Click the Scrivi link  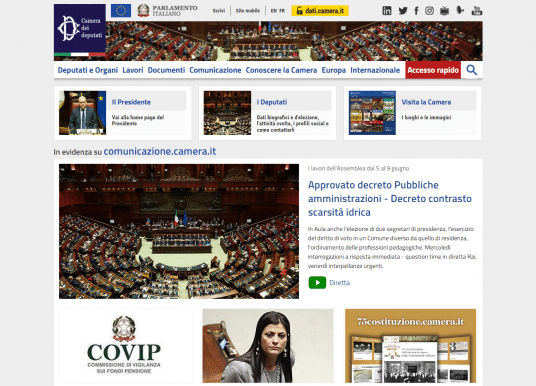pos(219,11)
